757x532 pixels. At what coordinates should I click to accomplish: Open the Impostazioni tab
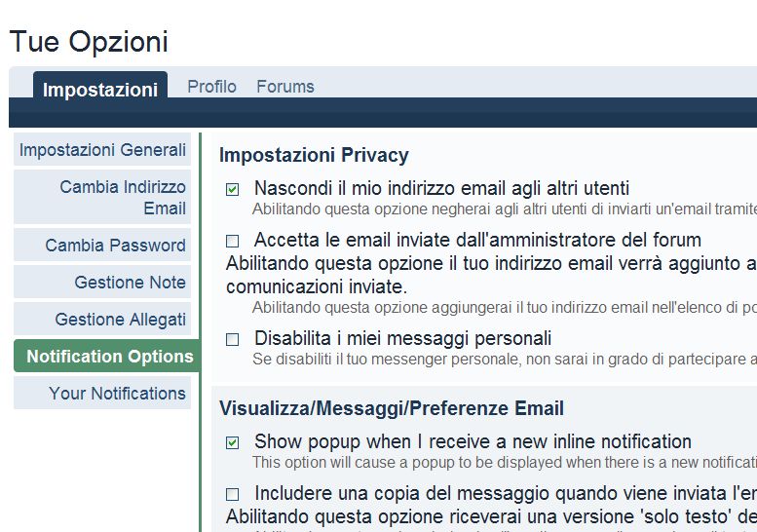[x=100, y=90]
